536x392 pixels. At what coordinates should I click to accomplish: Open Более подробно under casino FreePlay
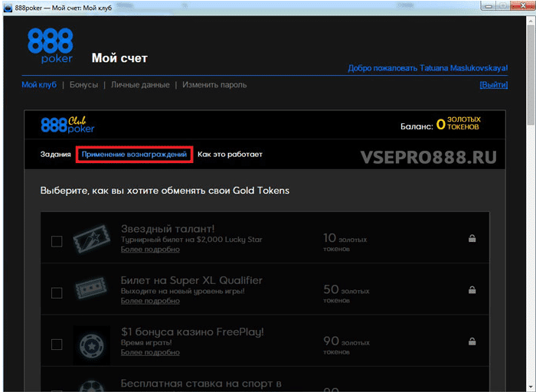(x=150, y=352)
